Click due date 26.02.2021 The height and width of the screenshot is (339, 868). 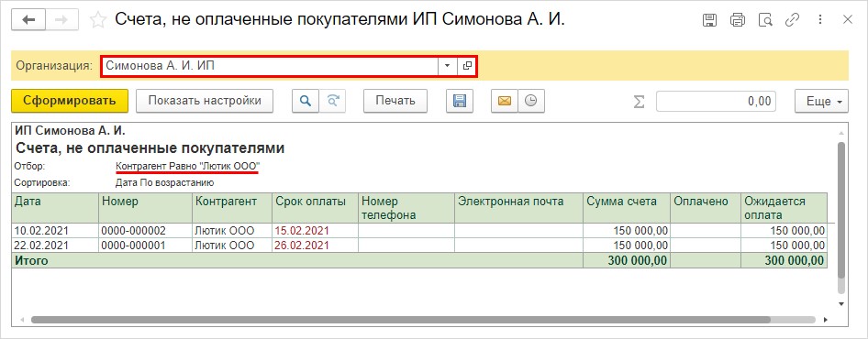pyautogui.click(x=315, y=245)
